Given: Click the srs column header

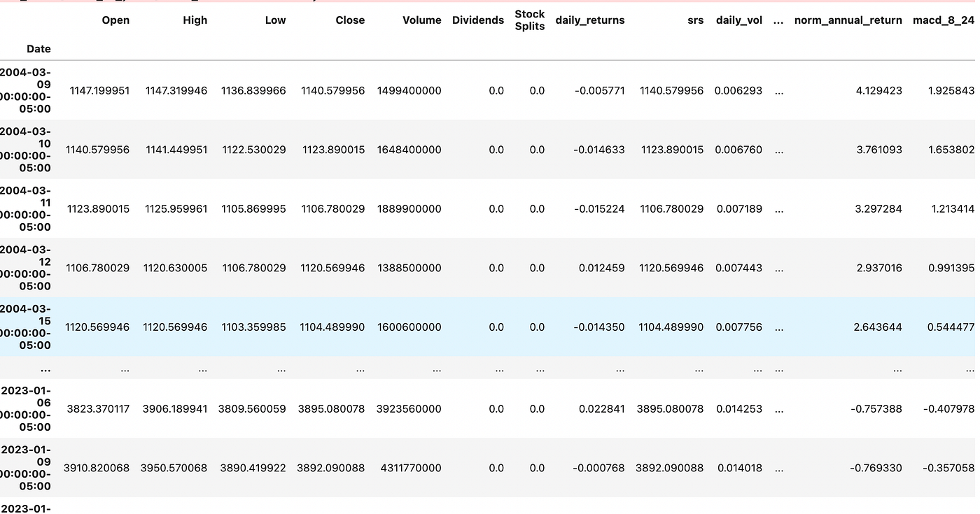Looking at the screenshot, I should tap(696, 20).
